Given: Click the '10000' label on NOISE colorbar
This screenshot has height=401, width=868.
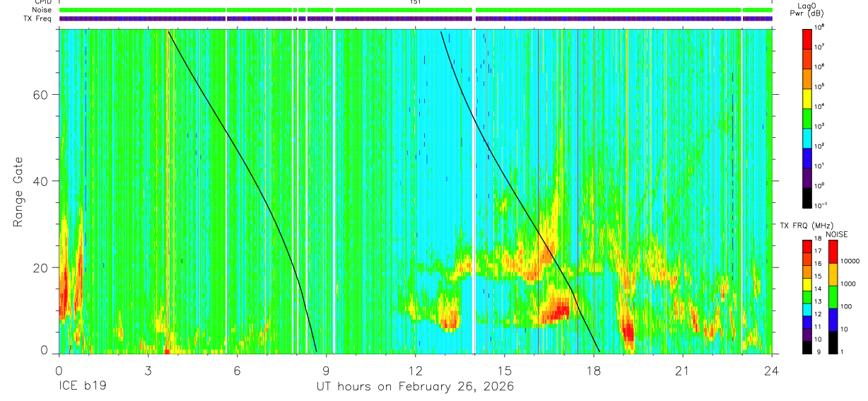Looking at the screenshot, I should [x=849, y=262].
